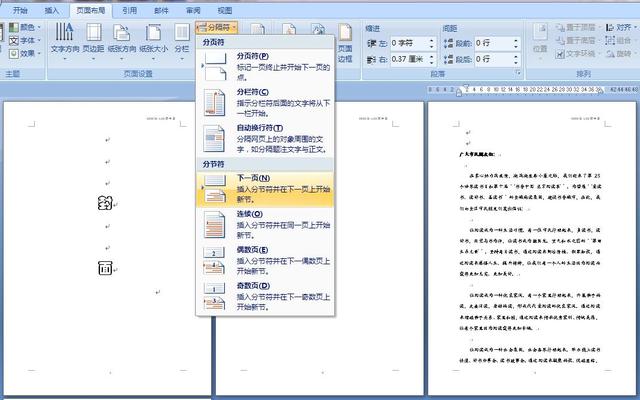Screen dimensions: 640x400
Task: Expand the Effects (效果) dropdown arrow
Action: pos(39,53)
